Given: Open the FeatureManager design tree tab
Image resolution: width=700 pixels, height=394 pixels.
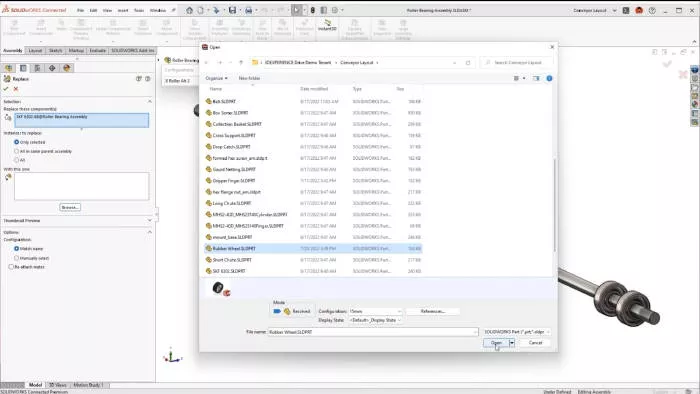Looking at the screenshot, I should pos(8,68).
